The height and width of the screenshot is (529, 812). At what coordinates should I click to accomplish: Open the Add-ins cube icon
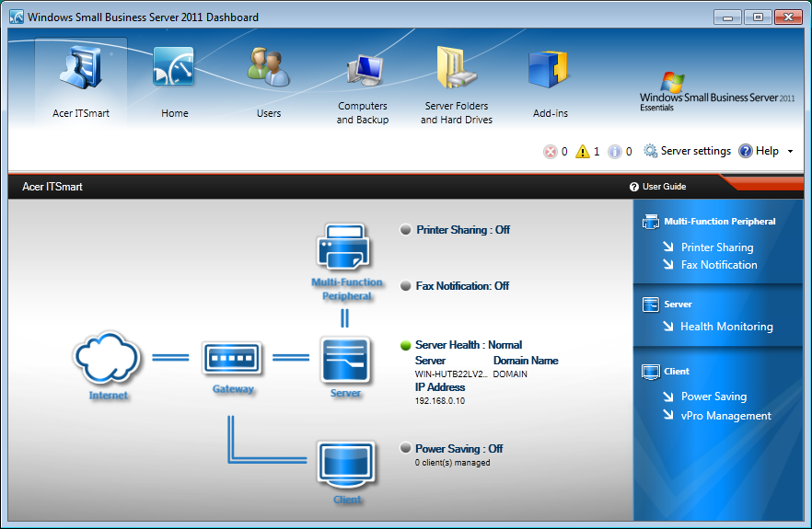point(549,69)
